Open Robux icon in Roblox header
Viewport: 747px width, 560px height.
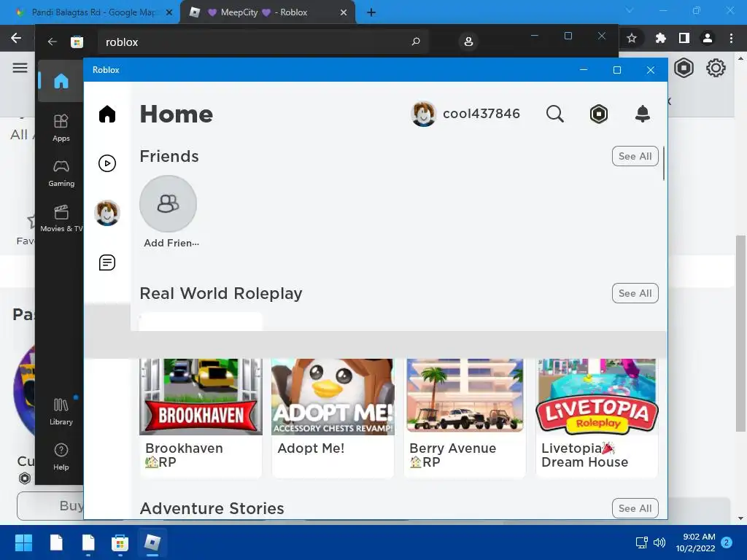[599, 114]
